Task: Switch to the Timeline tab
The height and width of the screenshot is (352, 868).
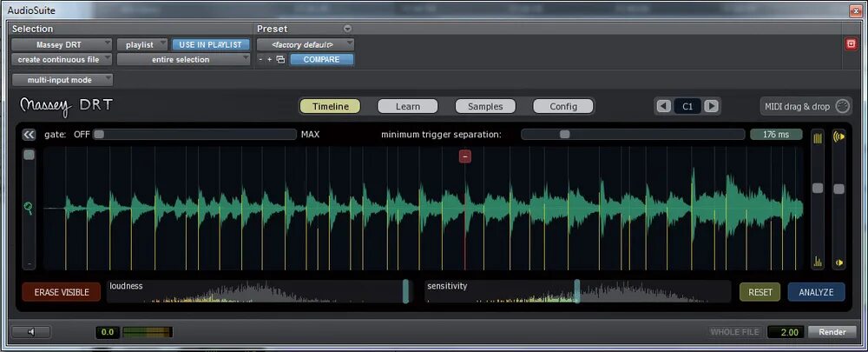Action: click(x=330, y=106)
